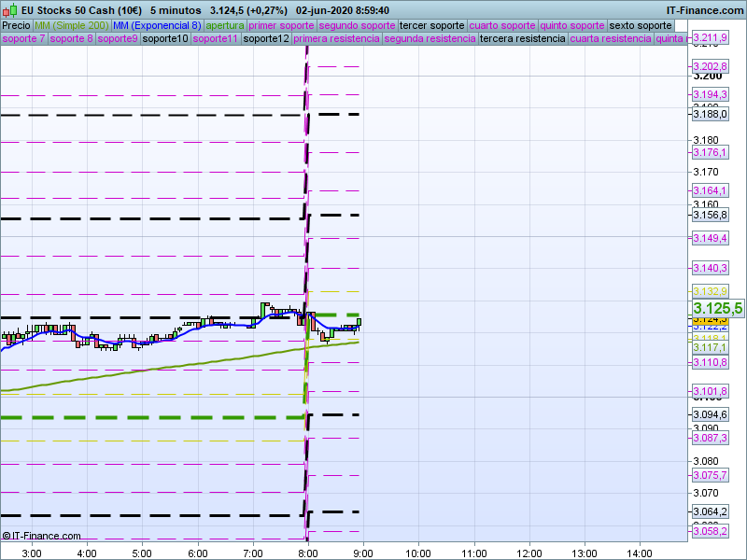Click the tercera resistencia label
The width and height of the screenshot is (747, 560).
[522, 39]
